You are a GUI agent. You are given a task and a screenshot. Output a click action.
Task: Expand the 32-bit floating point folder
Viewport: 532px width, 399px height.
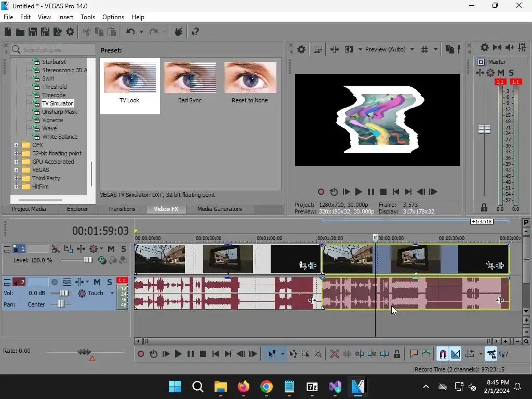click(16, 153)
